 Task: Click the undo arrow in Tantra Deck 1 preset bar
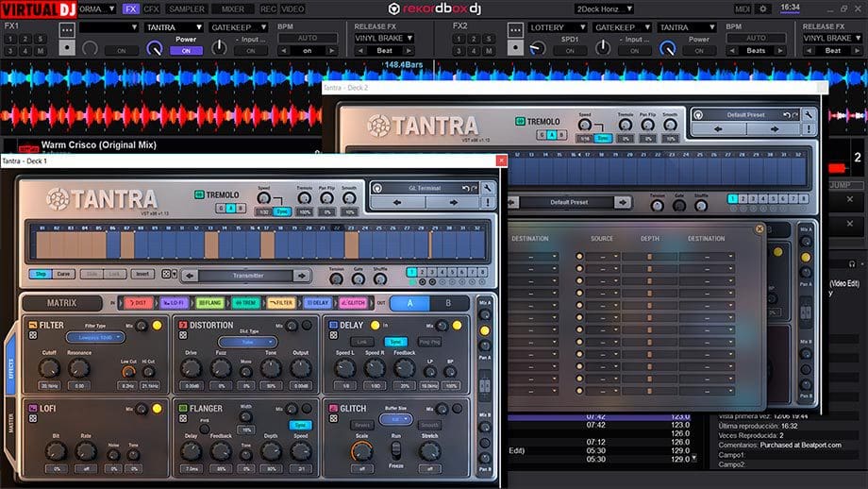[x=465, y=188]
